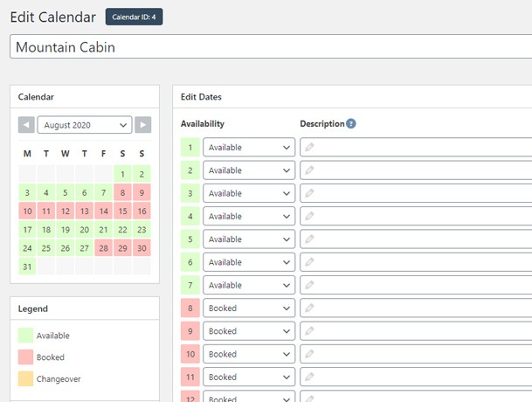Click the Calendar panel heading
Viewport: 532px width, 402px height.
(x=36, y=97)
